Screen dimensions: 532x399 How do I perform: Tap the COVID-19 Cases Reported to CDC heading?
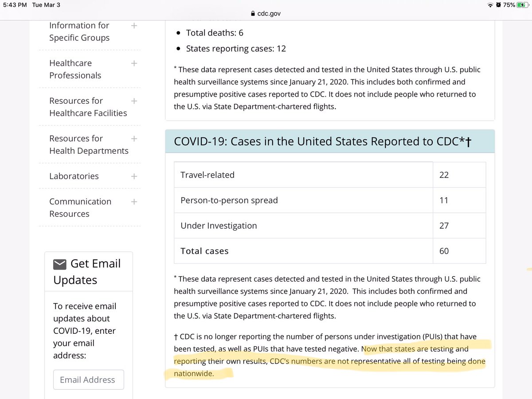point(323,141)
